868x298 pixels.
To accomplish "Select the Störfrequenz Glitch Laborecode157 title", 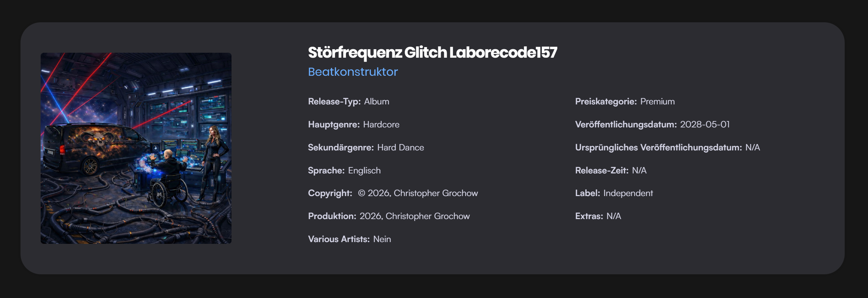I will [432, 52].
